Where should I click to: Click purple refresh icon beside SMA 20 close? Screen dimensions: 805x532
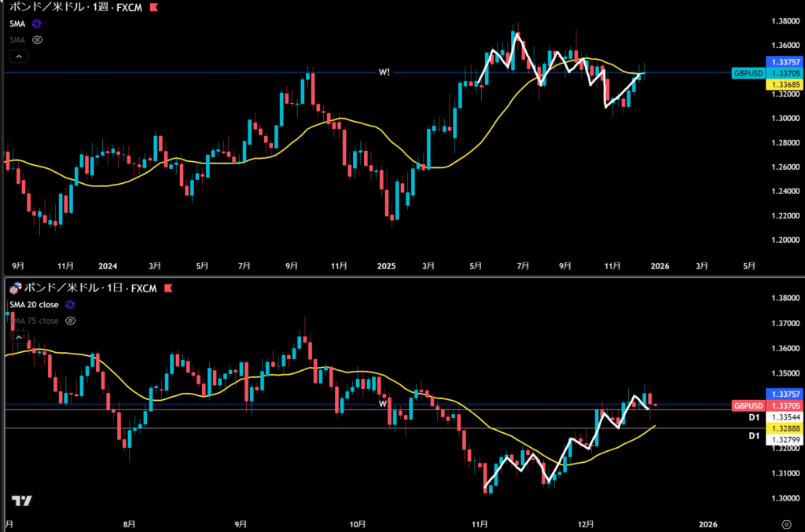tap(70, 305)
